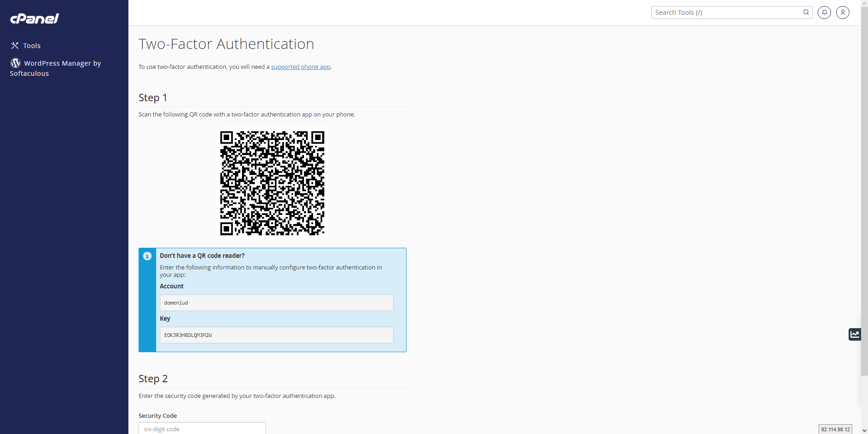The width and height of the screenshot is (868, 434).
Task: Click the Step 2 heading
Action: click(x=153, y=379)
